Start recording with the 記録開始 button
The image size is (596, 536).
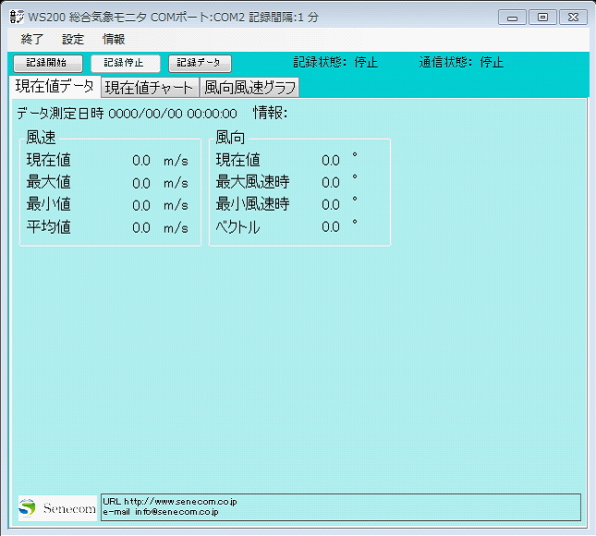[x=48, y=63]
